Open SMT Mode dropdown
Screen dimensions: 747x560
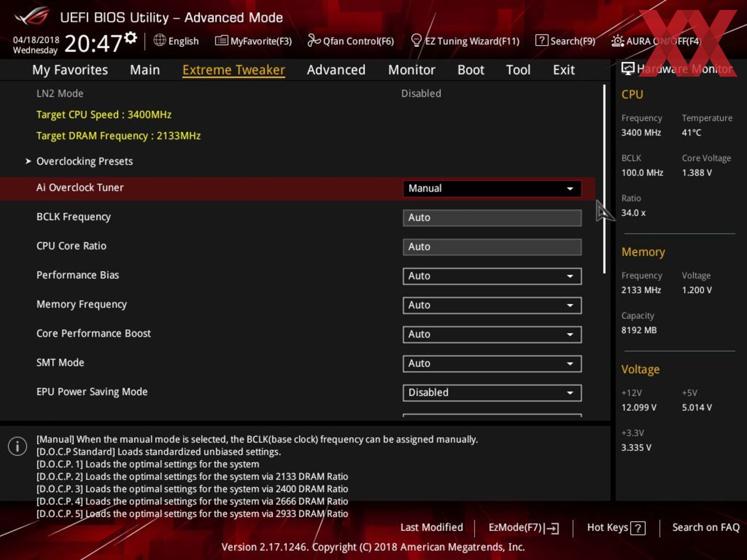pos(492,363)
